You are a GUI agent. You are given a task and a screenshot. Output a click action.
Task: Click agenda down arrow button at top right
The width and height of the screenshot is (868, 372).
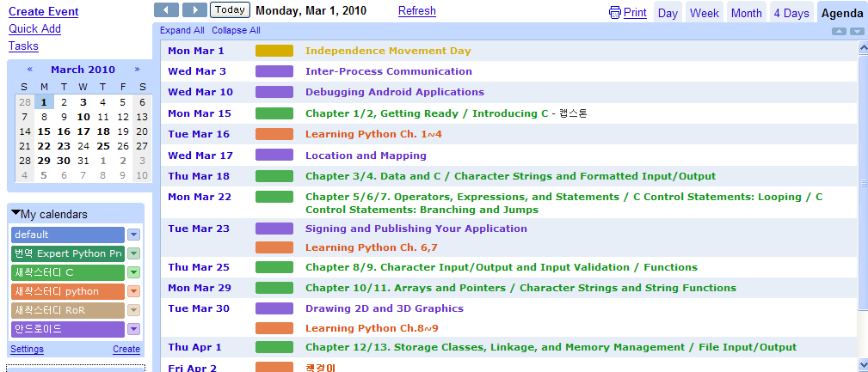[x=856, y=32]
